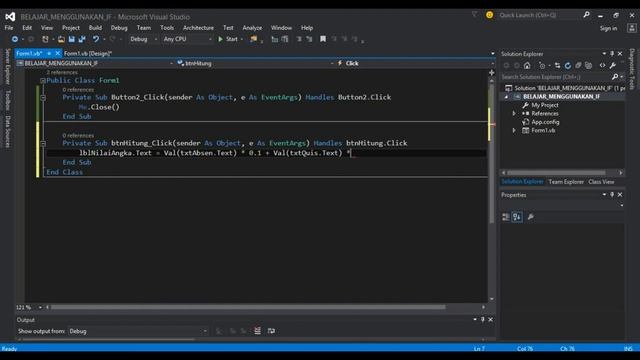The height and width of the screenshot is (360, 640).
Task: Click the notifications flag icon in title bar
Action: 474,15
